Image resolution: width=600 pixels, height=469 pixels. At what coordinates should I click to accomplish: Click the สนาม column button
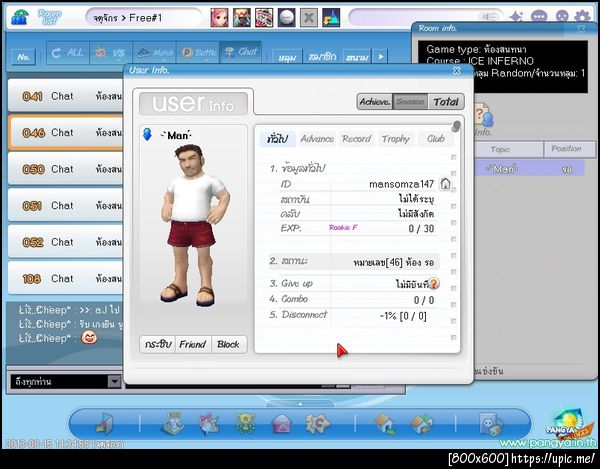coord(357,57)
